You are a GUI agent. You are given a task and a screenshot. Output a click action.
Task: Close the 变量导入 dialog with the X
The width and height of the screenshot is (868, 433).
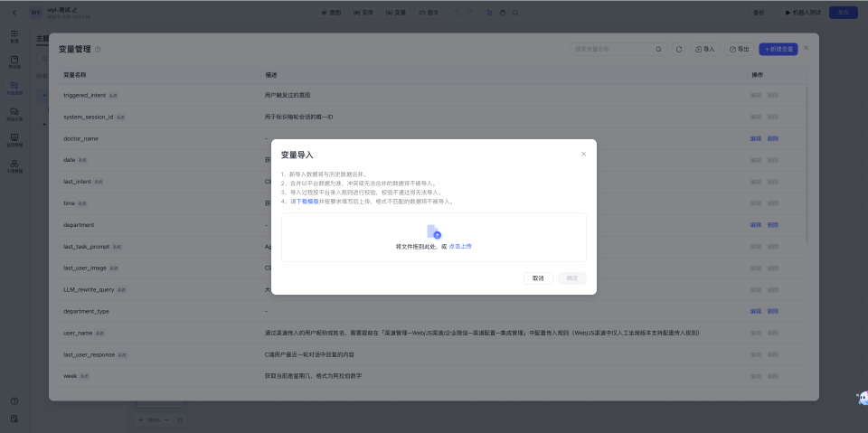583,154
